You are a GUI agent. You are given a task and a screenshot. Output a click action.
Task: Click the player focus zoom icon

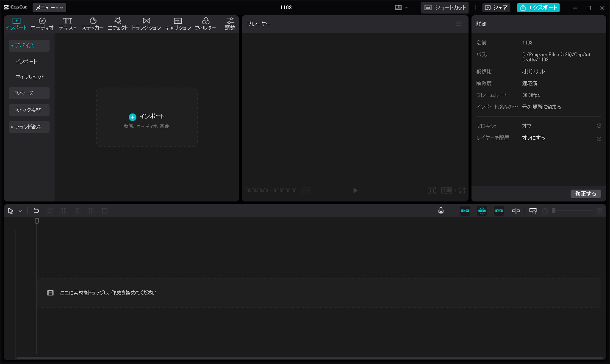(432, 190)
